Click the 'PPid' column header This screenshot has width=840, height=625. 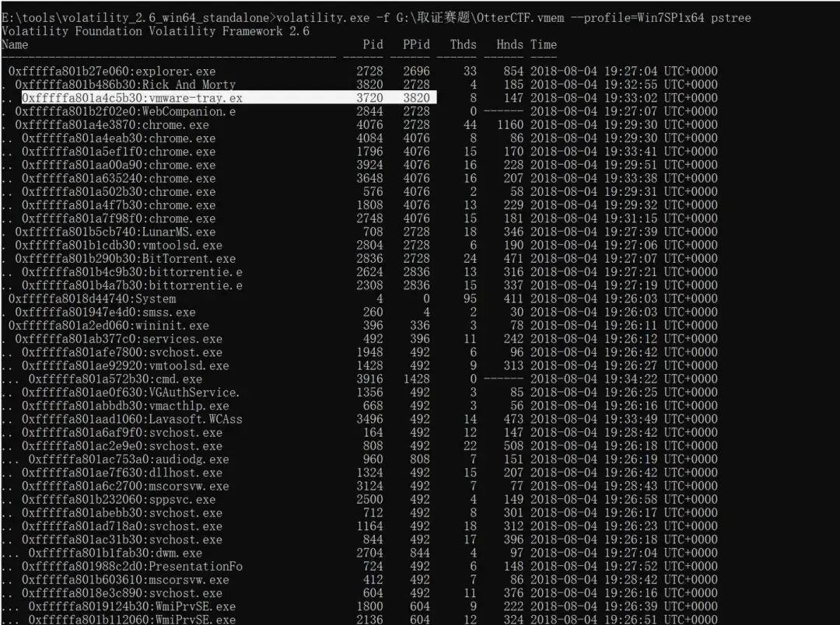pos(416,44)
